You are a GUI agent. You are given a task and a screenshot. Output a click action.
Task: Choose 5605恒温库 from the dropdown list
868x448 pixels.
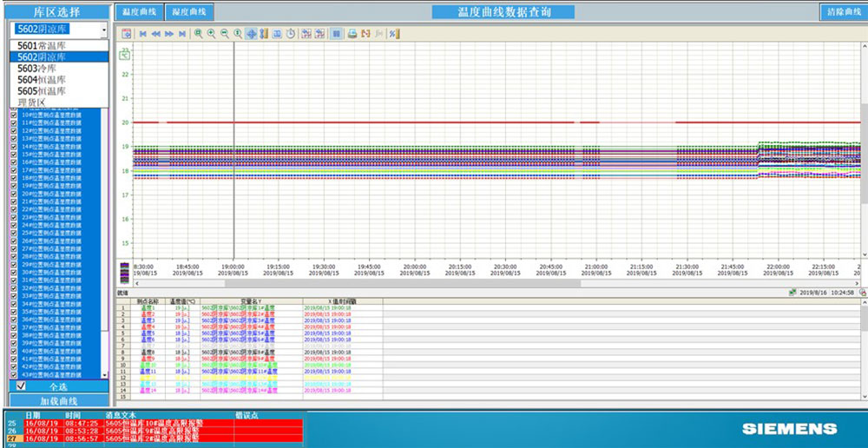(x=59, y=91)
